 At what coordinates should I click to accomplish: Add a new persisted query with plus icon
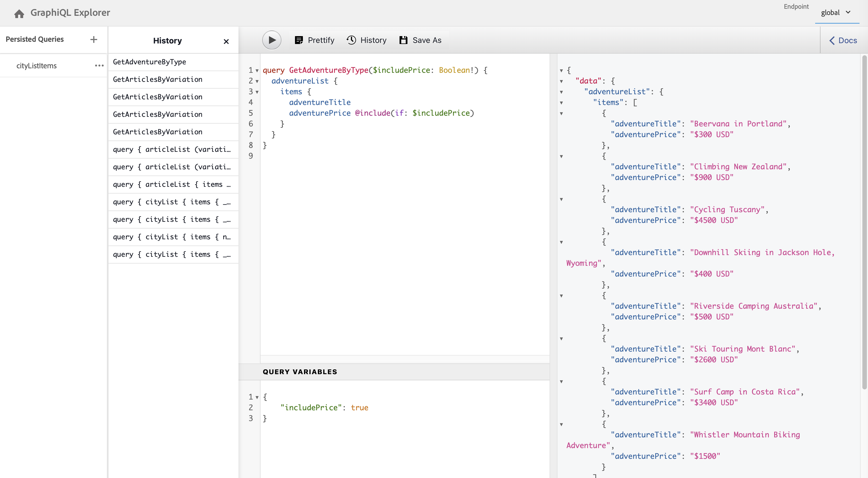click(94, 40)
